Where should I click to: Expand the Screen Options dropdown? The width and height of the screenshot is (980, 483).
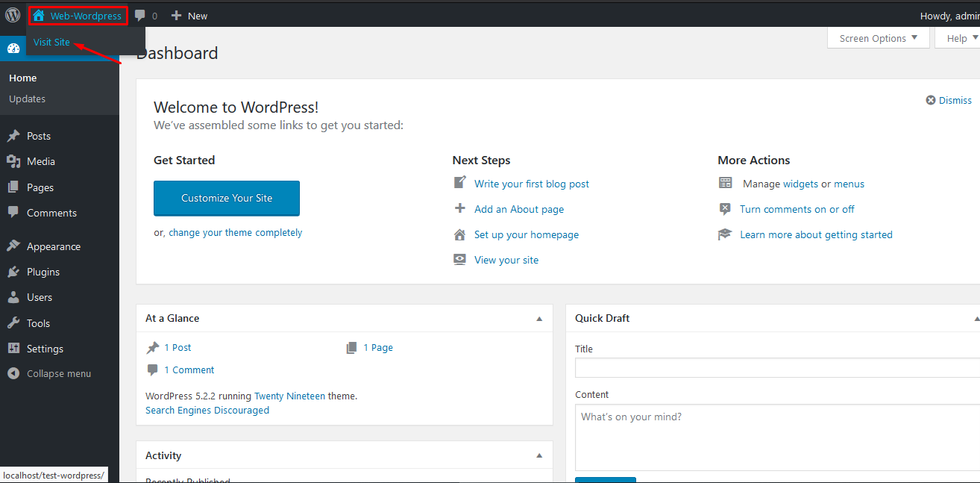tap(878, 38)
